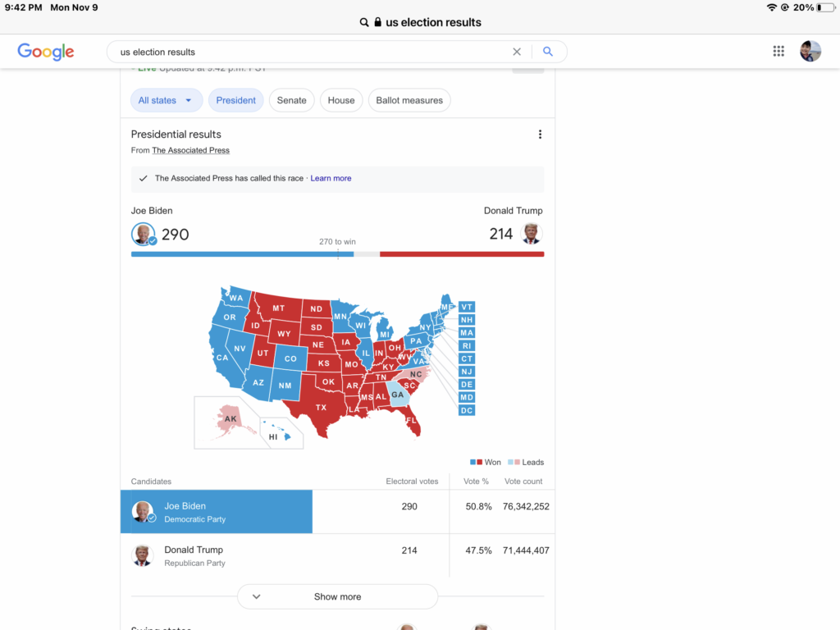Click the Google search input field
This screenshot has height=630, width=840.
pos(312,52)
